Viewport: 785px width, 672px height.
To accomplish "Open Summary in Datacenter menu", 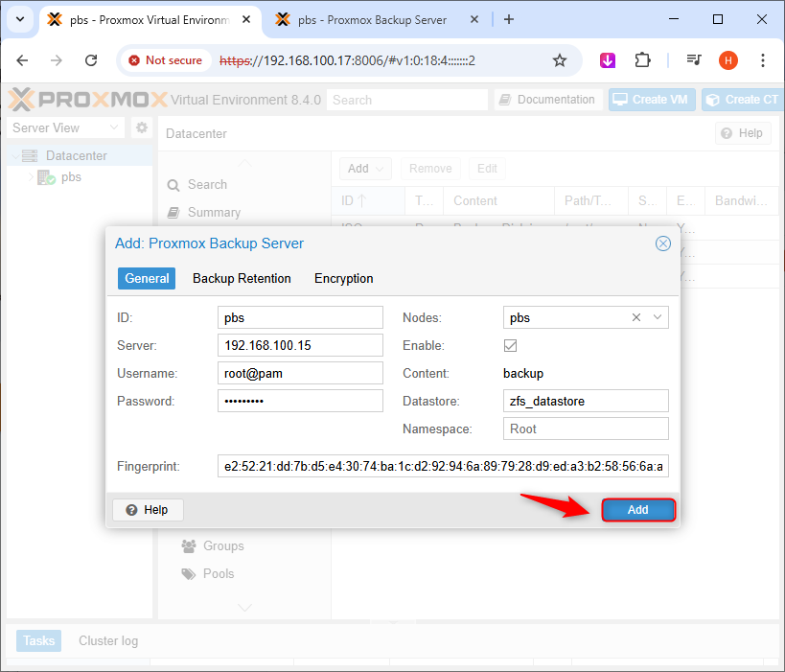I will tap(214, 212).
